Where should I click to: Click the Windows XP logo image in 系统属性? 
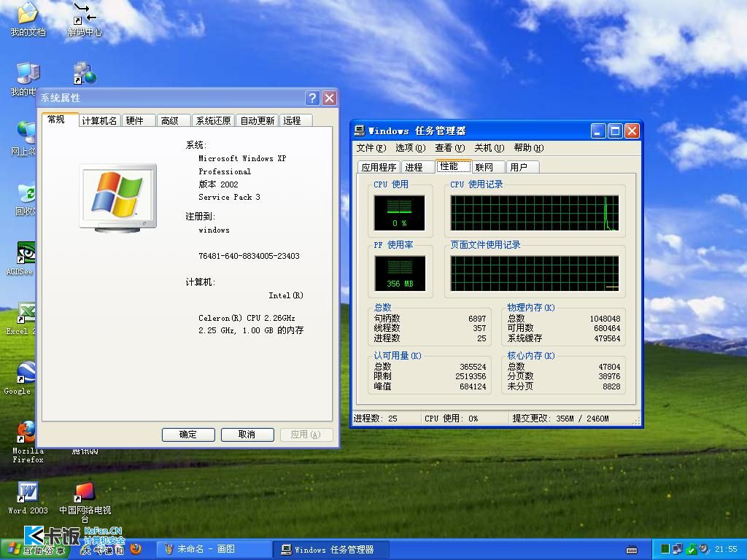pos(118,197)
